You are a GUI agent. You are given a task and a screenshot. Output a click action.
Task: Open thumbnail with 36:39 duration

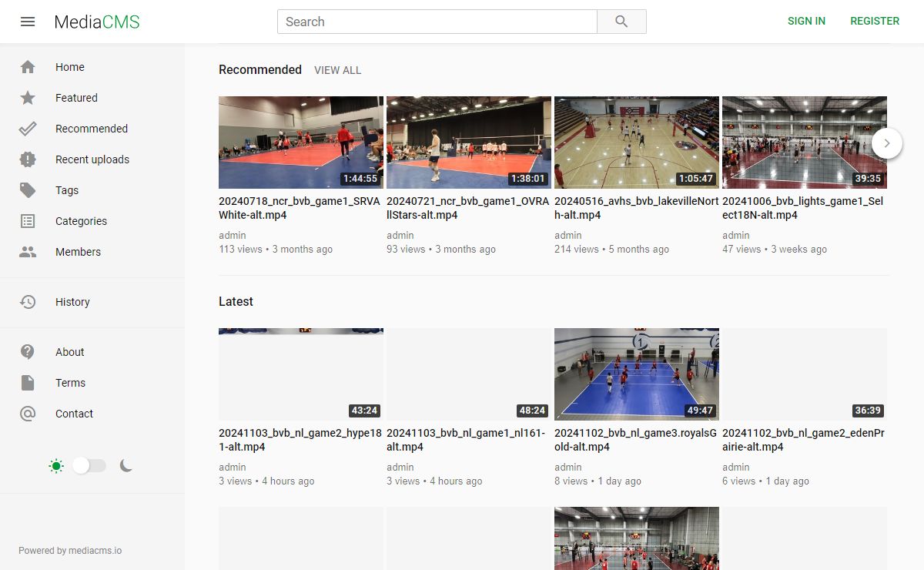click(805, 374)
